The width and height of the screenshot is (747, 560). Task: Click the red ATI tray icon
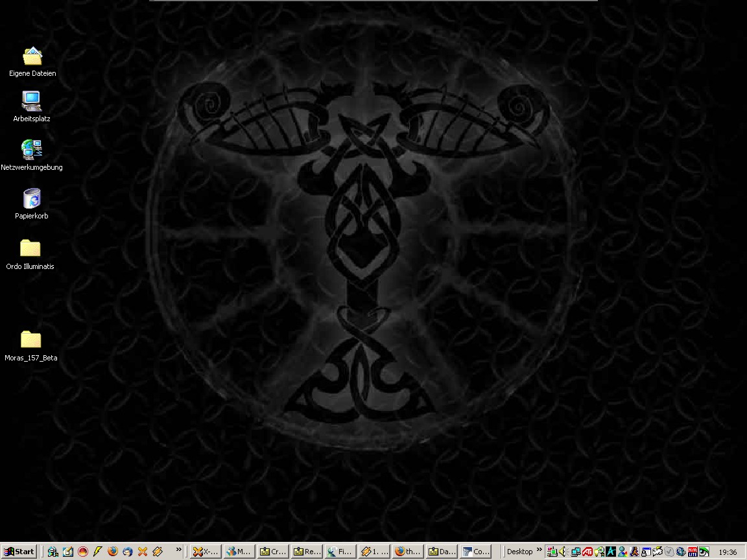click(x=587, y=552)
